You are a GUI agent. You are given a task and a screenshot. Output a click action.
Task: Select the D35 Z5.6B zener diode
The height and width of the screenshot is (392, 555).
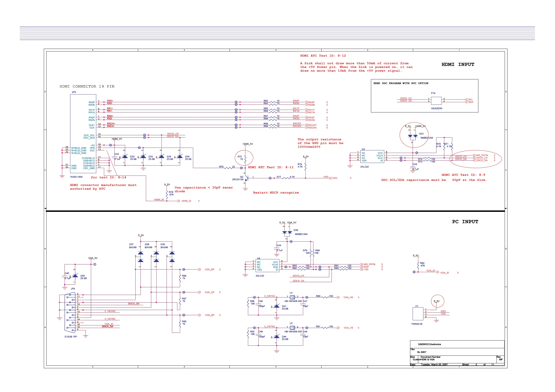(x=180, y=157)
